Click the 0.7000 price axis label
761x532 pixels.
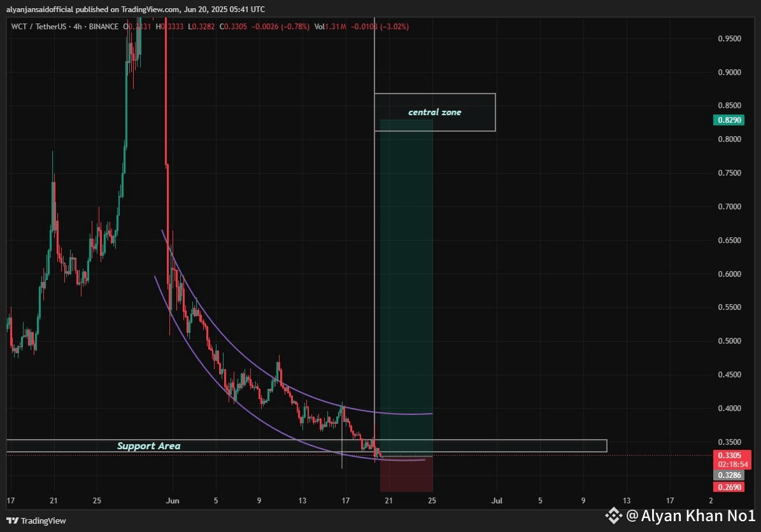[729, 207]
